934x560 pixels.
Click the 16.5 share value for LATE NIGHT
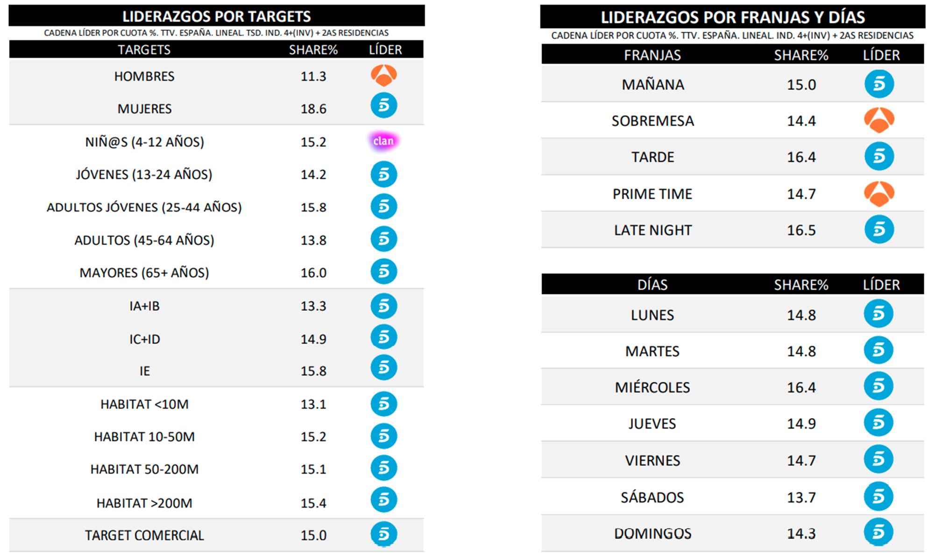coord(801,230)
